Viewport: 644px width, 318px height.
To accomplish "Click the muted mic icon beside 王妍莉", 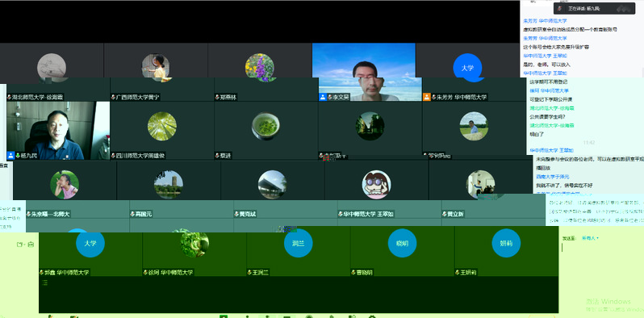I will click(x=457, y=272).
